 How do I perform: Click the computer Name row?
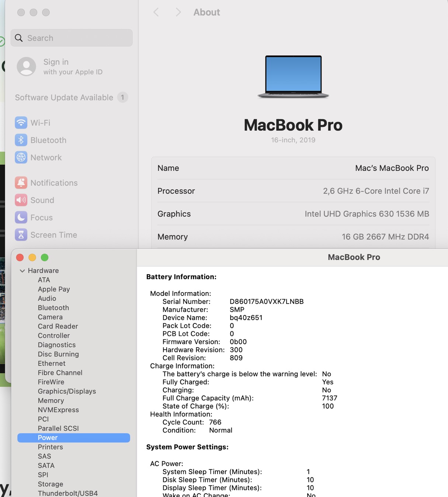293,168
